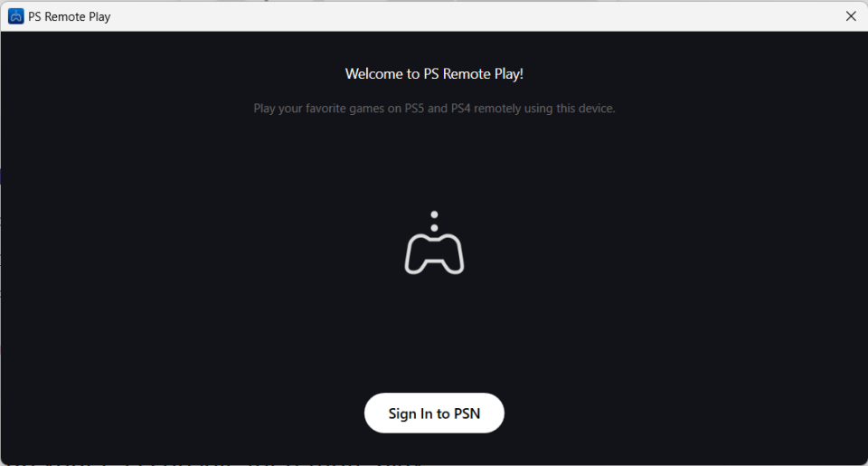Click the 'Play your favorite games' subtitle text

coord(434,109)
